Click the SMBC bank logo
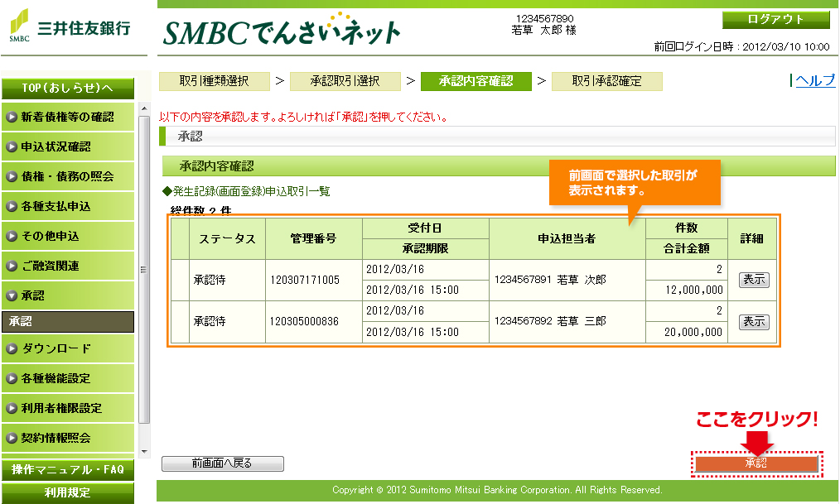This screenshot has height=504, width=840. click(x=70, y=26)
